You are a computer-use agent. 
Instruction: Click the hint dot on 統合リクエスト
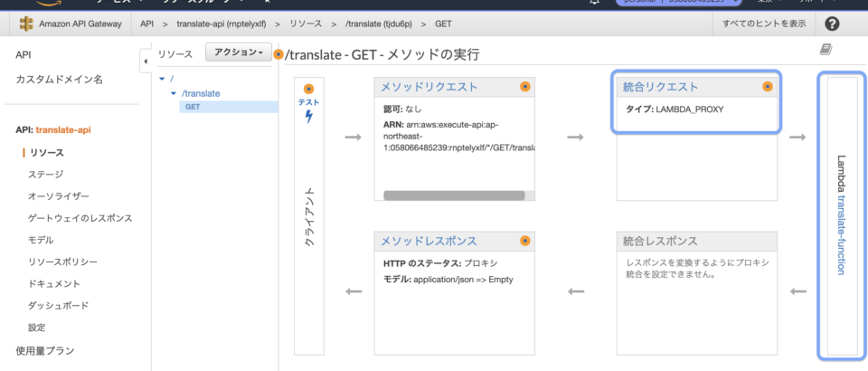tap(768, 86)
